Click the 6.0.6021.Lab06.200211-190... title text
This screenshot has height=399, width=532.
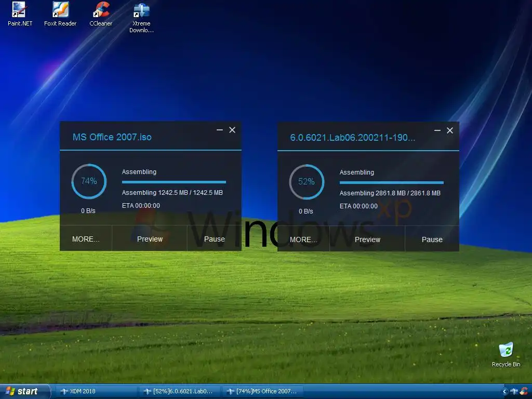click(353, 138)
